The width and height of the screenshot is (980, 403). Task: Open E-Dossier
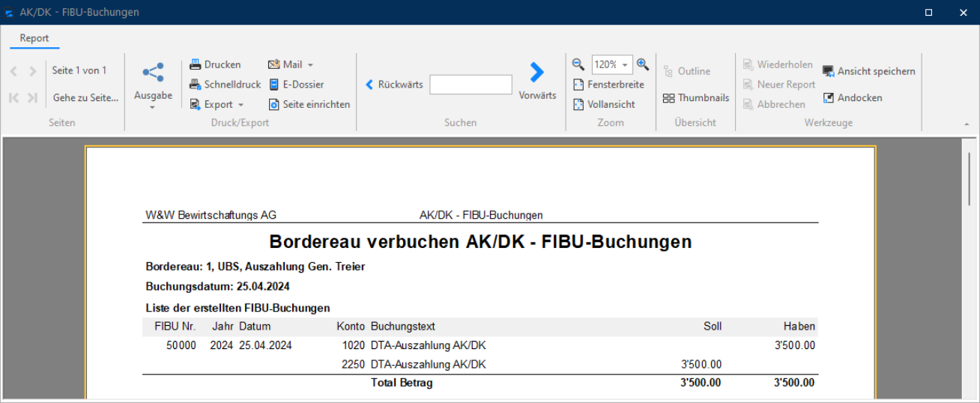pos(296,85)
